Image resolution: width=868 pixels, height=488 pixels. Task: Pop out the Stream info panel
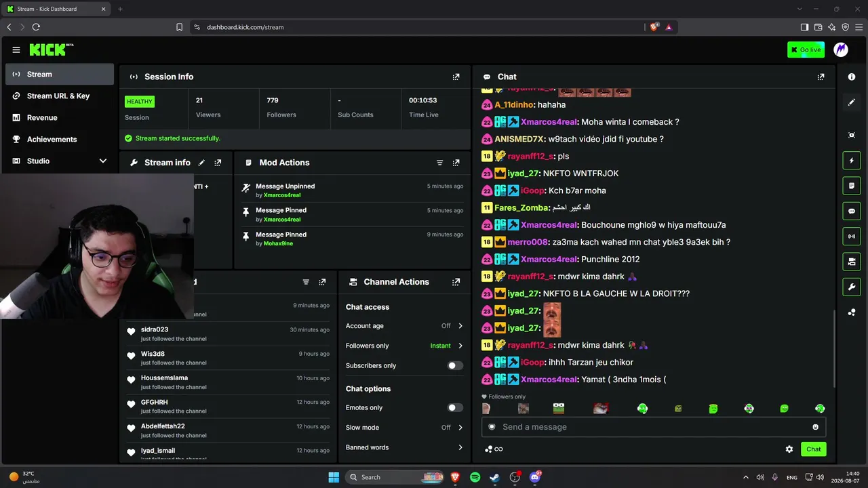tap(218, 163)
